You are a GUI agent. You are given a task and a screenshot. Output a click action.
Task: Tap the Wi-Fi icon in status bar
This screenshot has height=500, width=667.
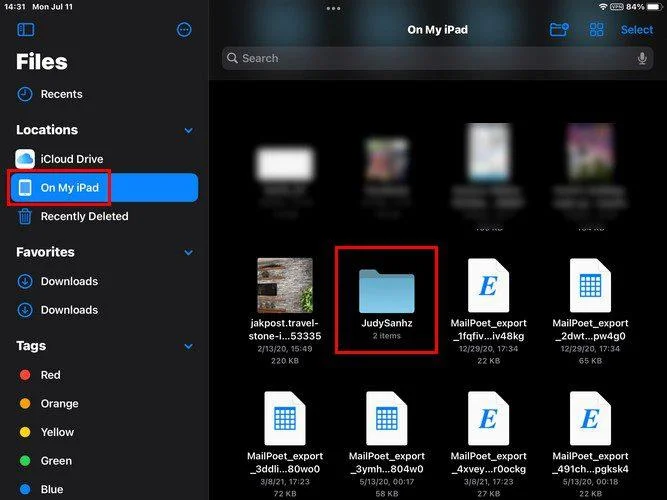pos(603,7)
